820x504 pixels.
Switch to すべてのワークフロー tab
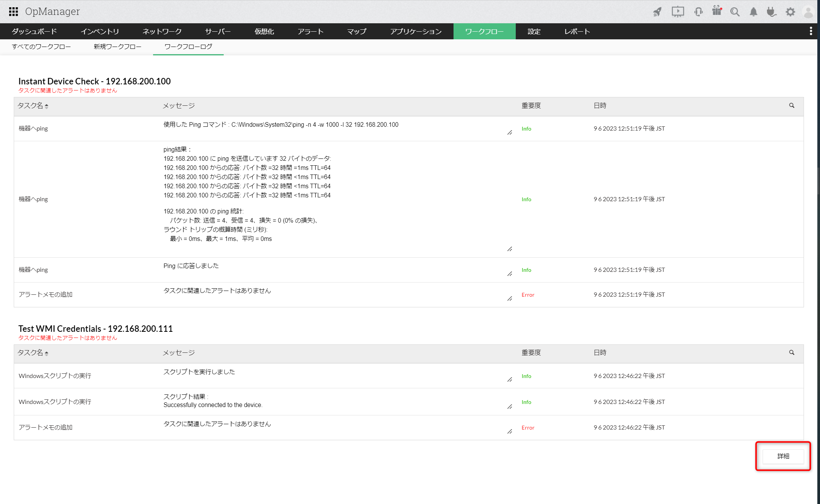41,47
